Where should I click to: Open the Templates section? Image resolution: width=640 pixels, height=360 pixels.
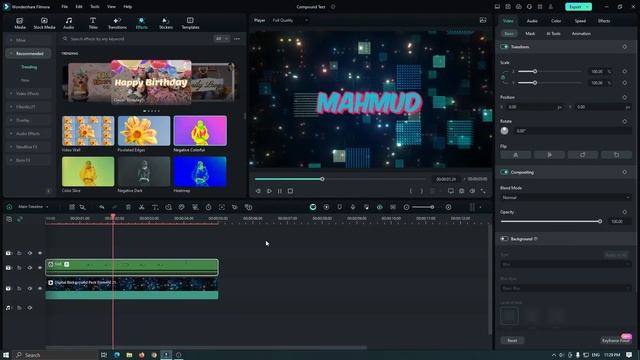[x=190, y=23]
